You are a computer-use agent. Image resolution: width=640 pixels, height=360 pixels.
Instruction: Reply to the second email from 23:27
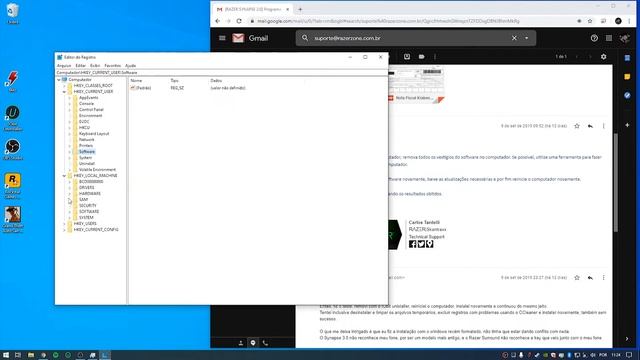(590, 278)
